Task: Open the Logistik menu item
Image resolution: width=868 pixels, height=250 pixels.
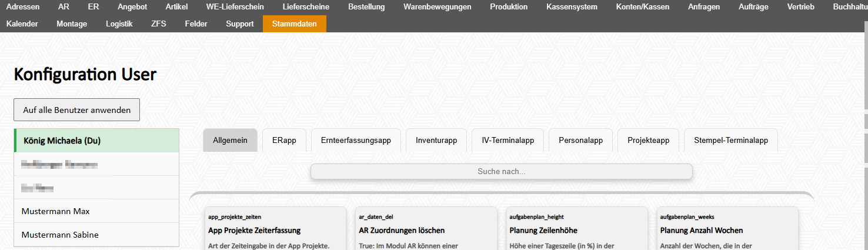Action: (x=119, y=24)
